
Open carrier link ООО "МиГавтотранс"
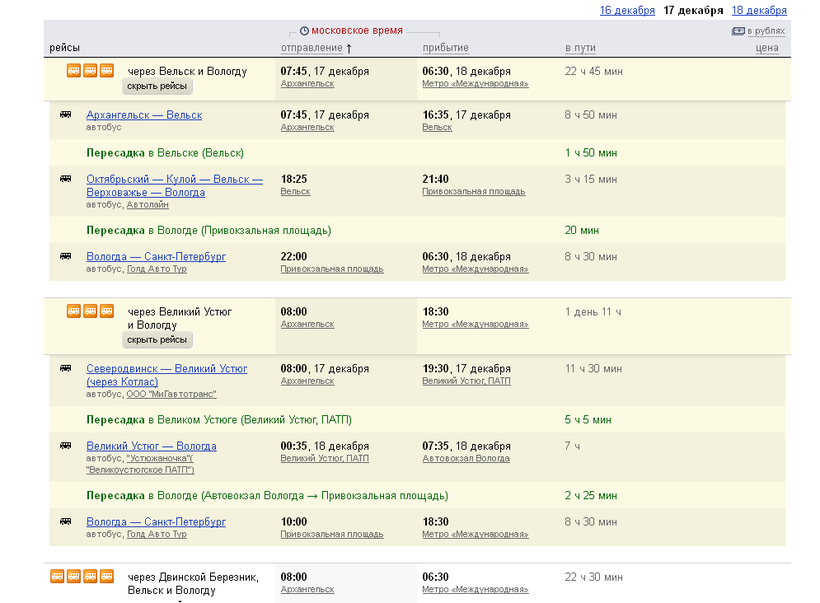click(171, 394)
